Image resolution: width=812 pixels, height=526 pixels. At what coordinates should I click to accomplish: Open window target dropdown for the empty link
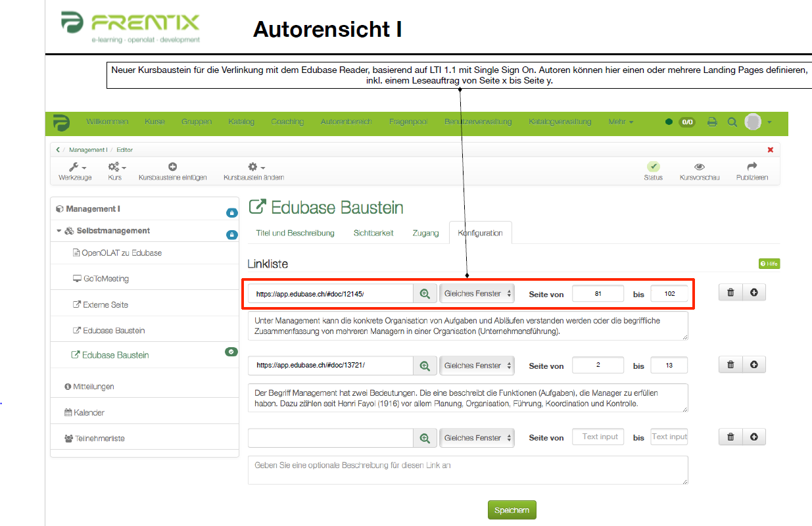click(x=477, y=438)
